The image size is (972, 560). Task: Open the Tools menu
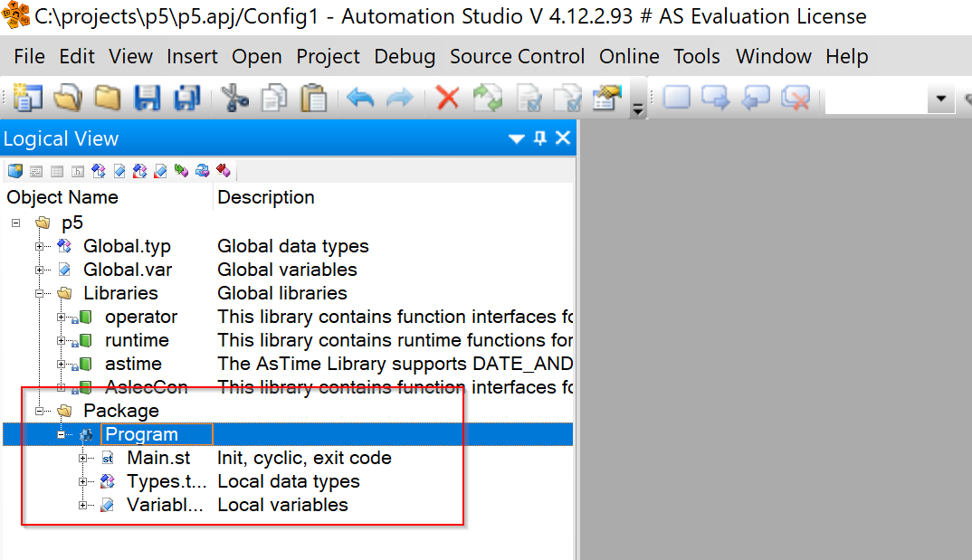(x=697, y=56)
